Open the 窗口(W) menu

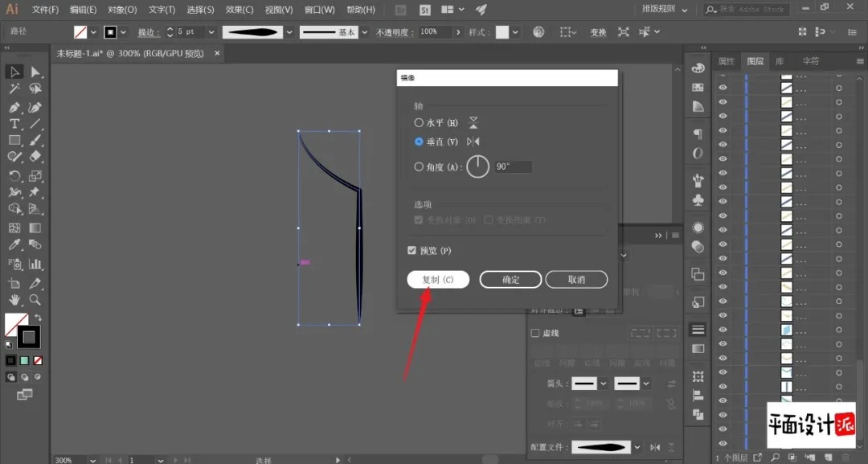320,10
